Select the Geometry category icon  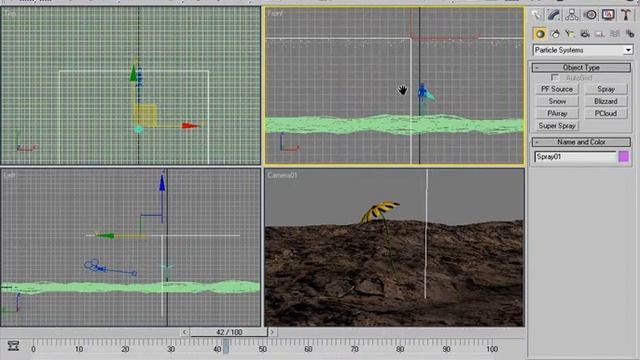coord(540,34)
